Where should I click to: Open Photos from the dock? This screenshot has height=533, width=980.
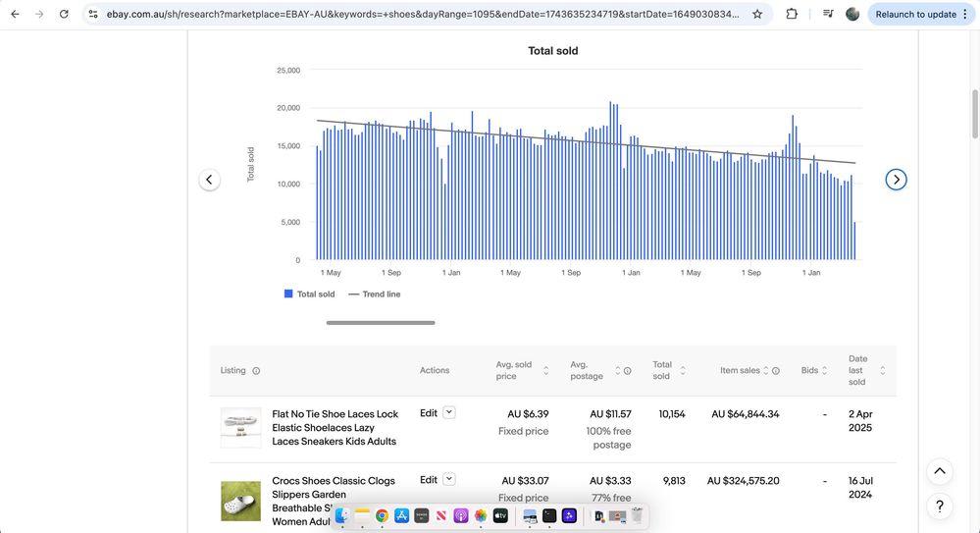click(481, 516)
